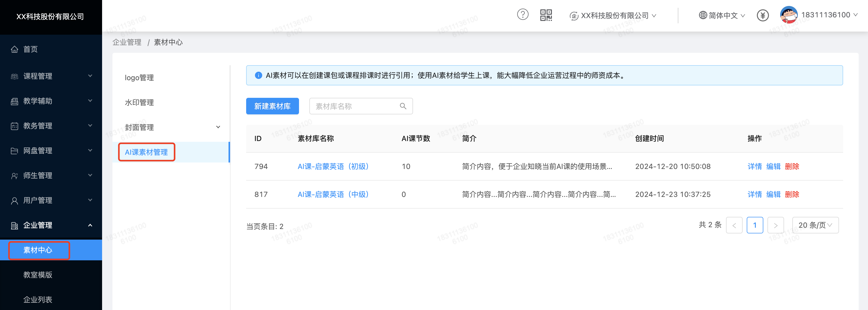The height and width of the screenshot is (310, 868).
Task: Expand the 封面管理 section
Action: [x=218, y=127]
